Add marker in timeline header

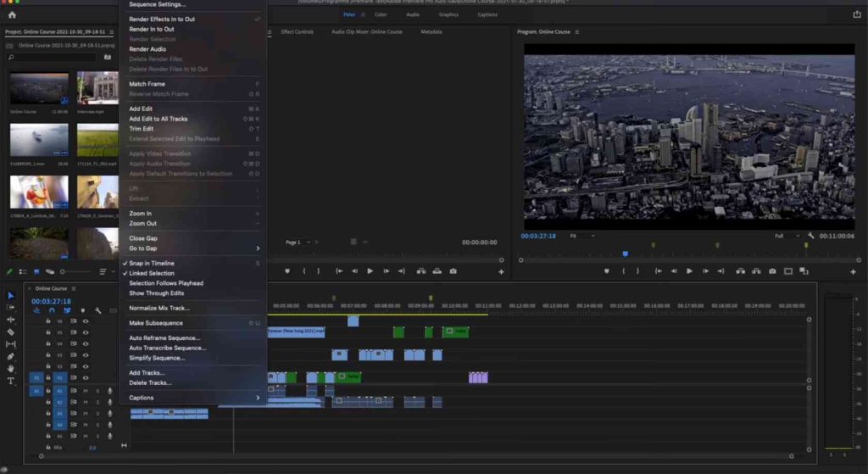click(82, 310)
